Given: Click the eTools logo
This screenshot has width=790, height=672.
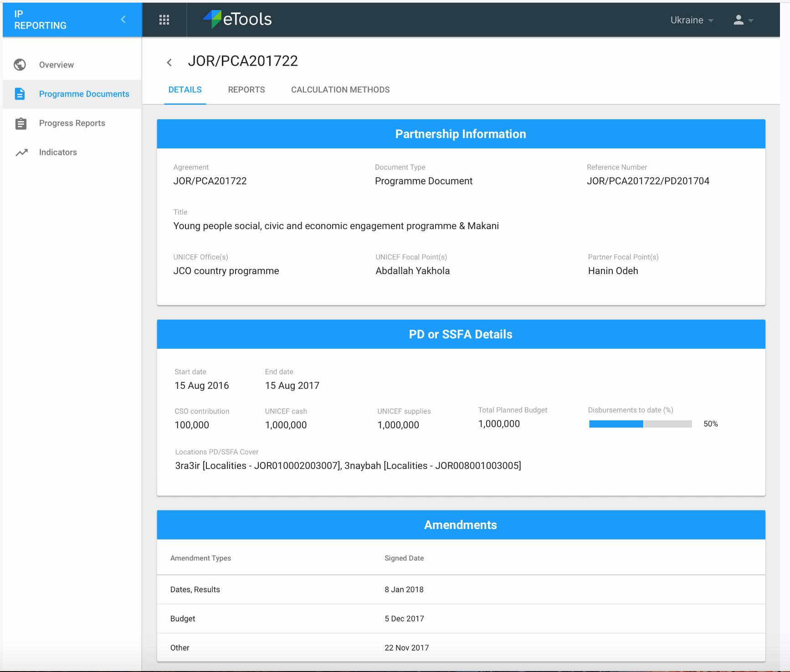Looking at the screenshot, I should 237,19.
